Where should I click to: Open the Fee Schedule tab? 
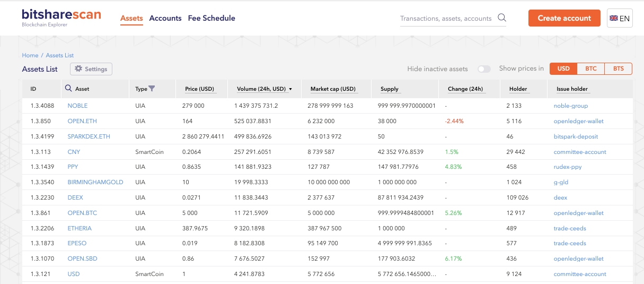point(211,18)
